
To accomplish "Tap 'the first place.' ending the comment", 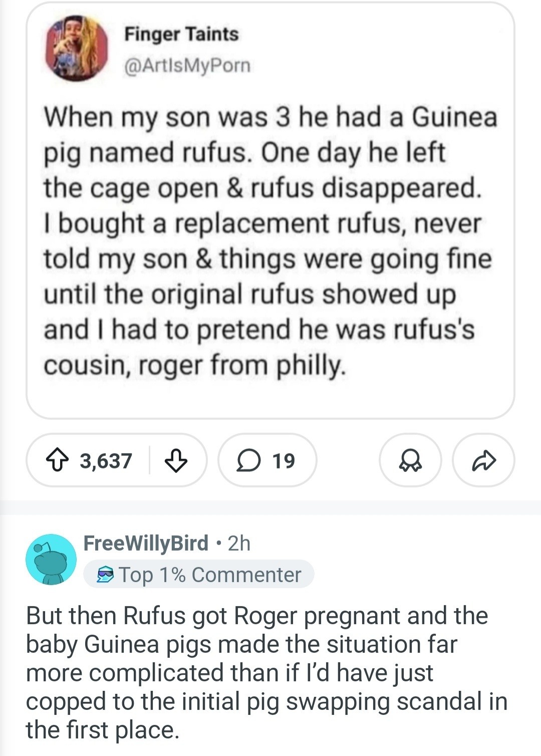I will [102, 730].
